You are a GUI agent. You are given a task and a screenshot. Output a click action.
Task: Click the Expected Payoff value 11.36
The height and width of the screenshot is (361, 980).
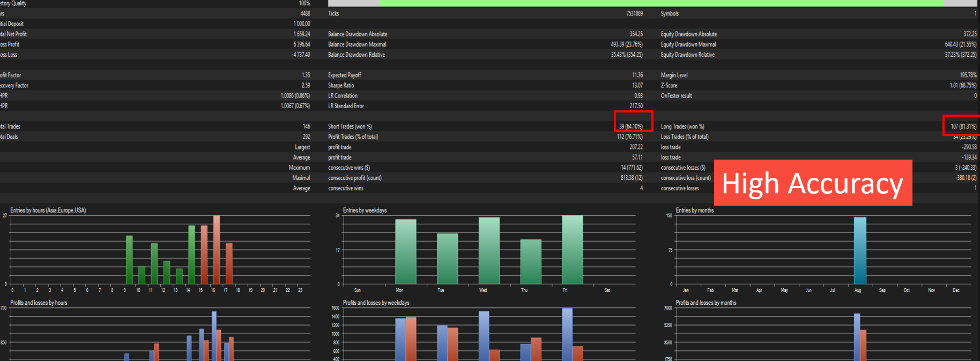637,75
